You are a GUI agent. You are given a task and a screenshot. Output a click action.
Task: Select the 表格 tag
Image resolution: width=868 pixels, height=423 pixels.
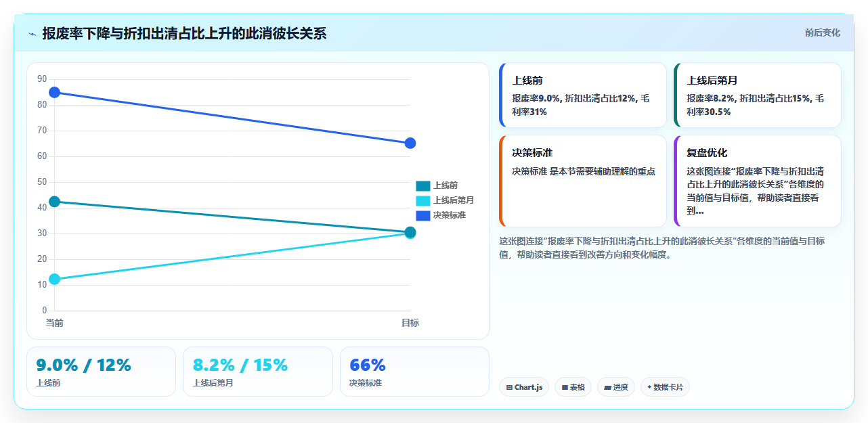[573, 387]
